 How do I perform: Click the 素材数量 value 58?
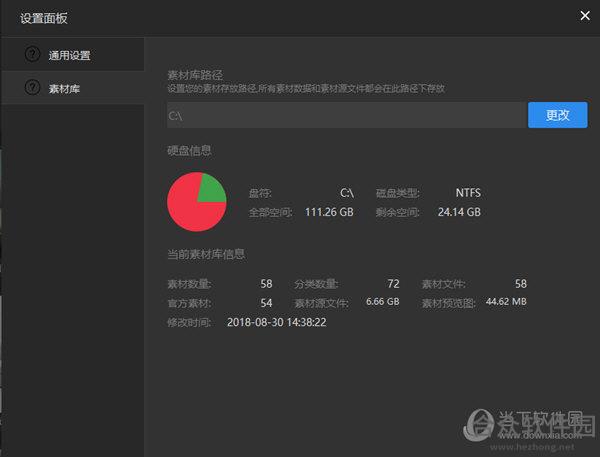(266, 284)
